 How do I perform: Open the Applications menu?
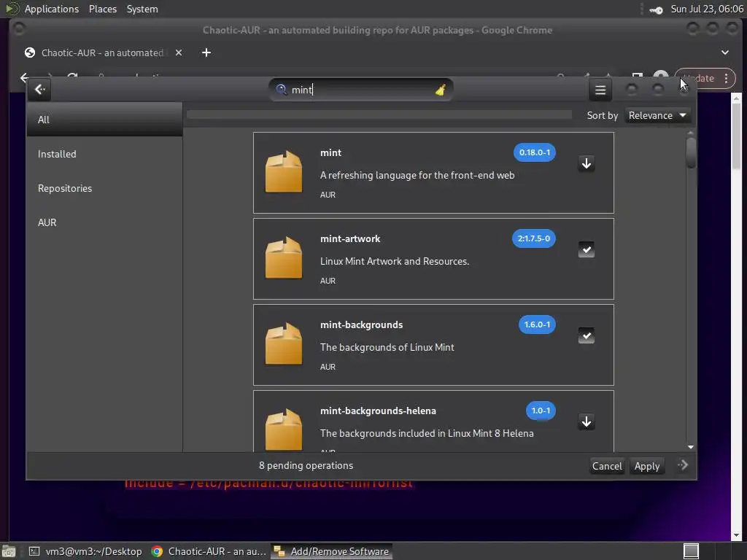coord(52,9)
